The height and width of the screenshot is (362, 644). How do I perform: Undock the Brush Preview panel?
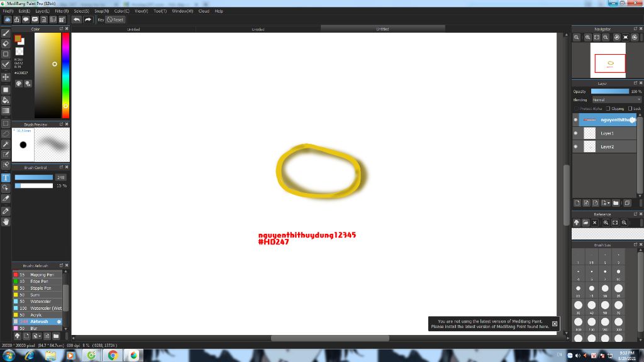(x=61, y=124)
